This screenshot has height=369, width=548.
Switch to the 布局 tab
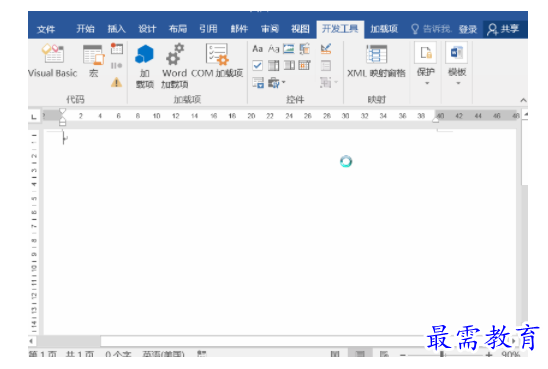click(x=178, y=29)
